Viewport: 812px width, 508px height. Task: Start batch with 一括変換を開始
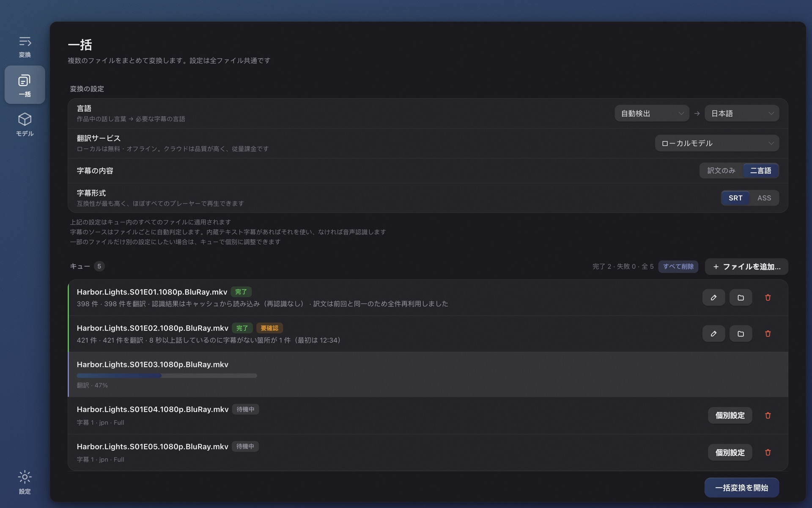click(x=741, y=488)
